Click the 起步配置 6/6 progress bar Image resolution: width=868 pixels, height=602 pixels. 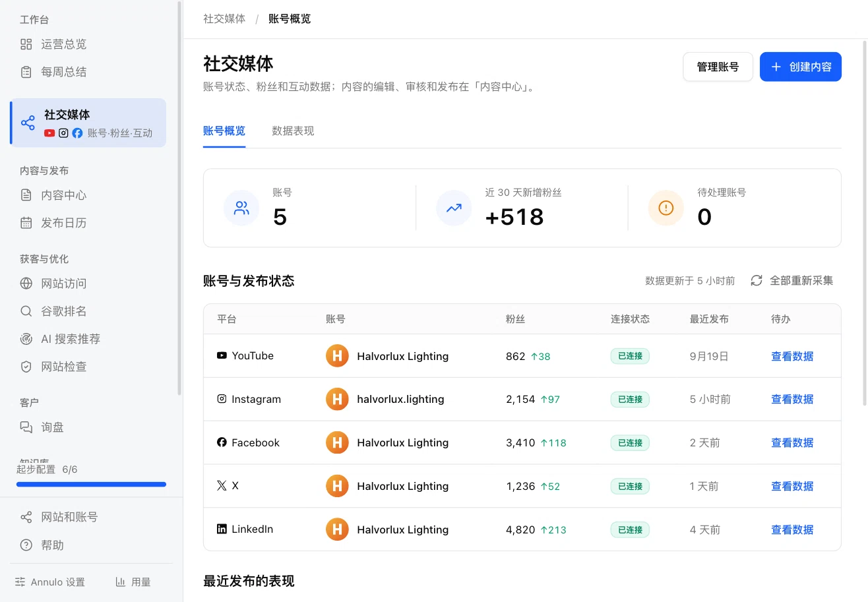(x=91, y=484)
